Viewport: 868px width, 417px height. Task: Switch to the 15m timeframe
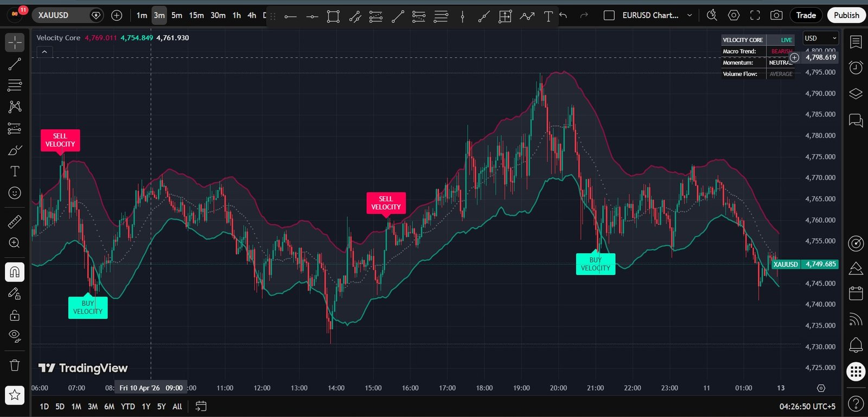pos(196,15)
